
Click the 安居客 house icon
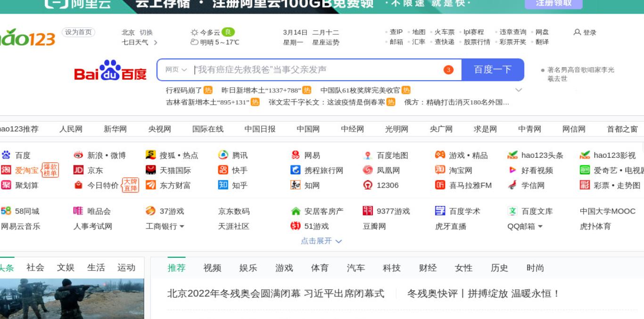[296, 212]
